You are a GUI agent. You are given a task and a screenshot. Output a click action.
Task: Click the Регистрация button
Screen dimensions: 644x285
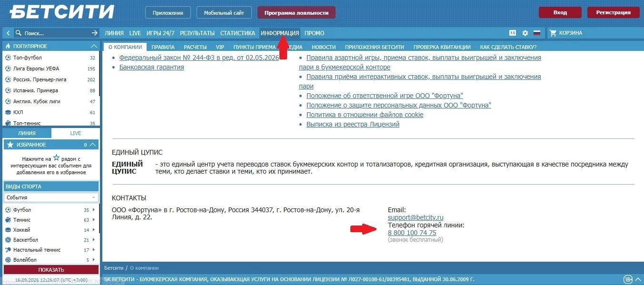(613, 12)
